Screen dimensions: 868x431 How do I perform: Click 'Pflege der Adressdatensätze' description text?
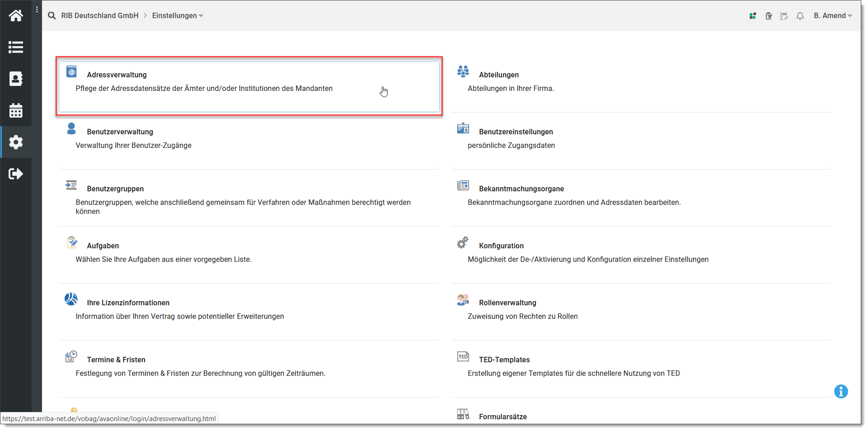[204, 88]
